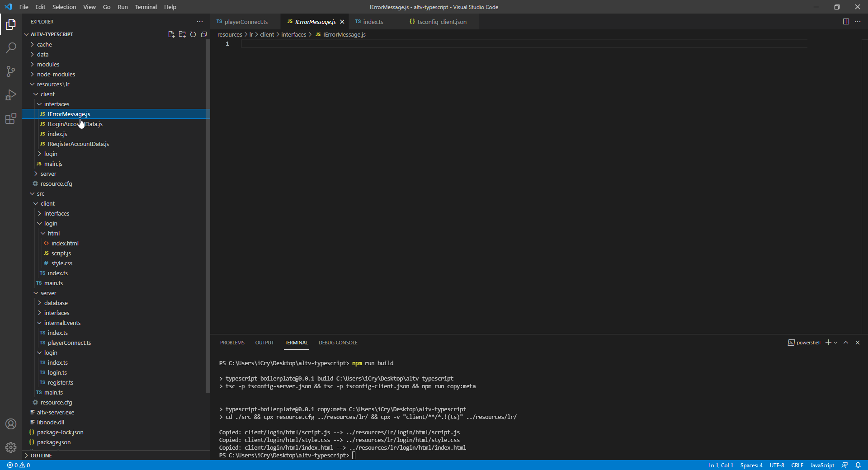Screen dimensions: 868x470
Task: Open the File menu
Action: click(x=24, y=7)
